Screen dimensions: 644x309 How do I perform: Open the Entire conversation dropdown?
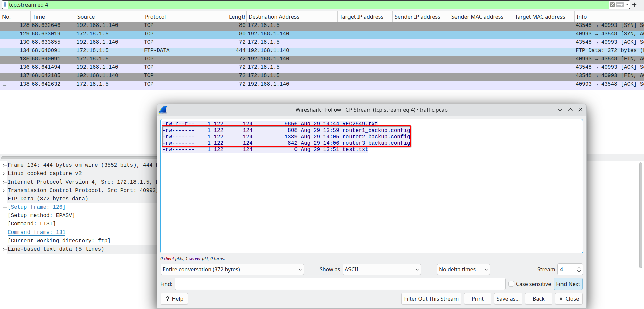232,269
